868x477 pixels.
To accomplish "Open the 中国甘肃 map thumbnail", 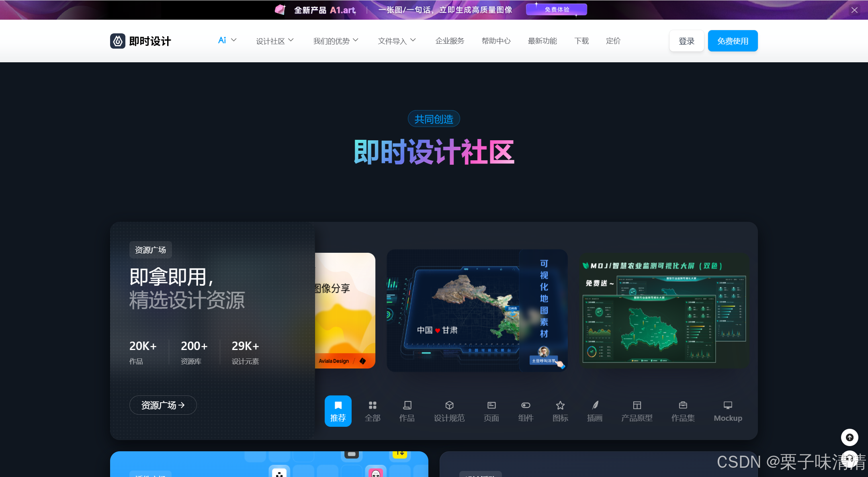I will pos(477,310).
